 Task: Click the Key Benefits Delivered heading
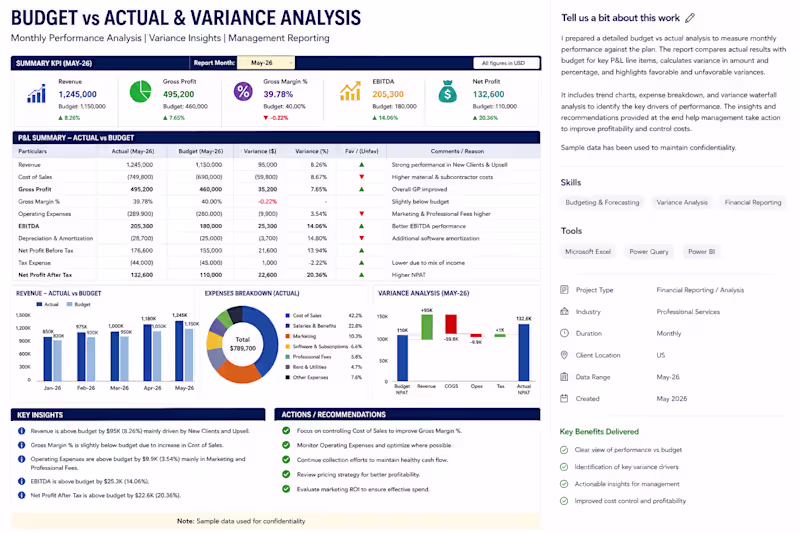[x=599, y=432]
